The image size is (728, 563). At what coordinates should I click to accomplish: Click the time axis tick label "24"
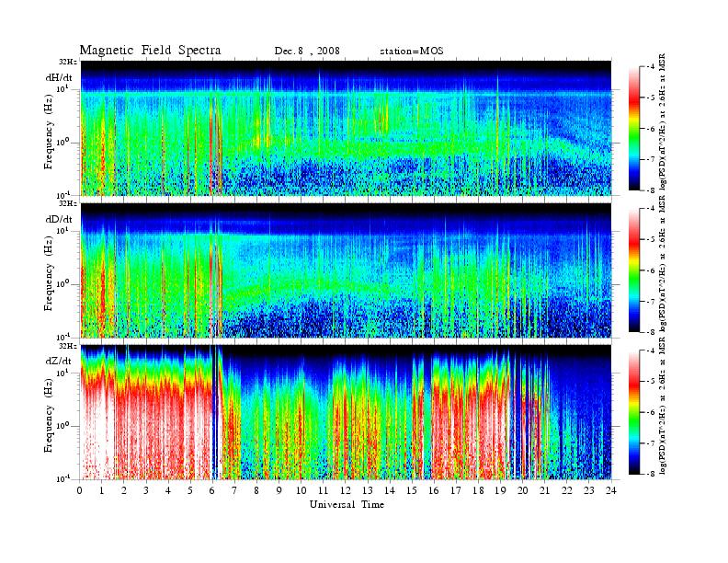611,490
